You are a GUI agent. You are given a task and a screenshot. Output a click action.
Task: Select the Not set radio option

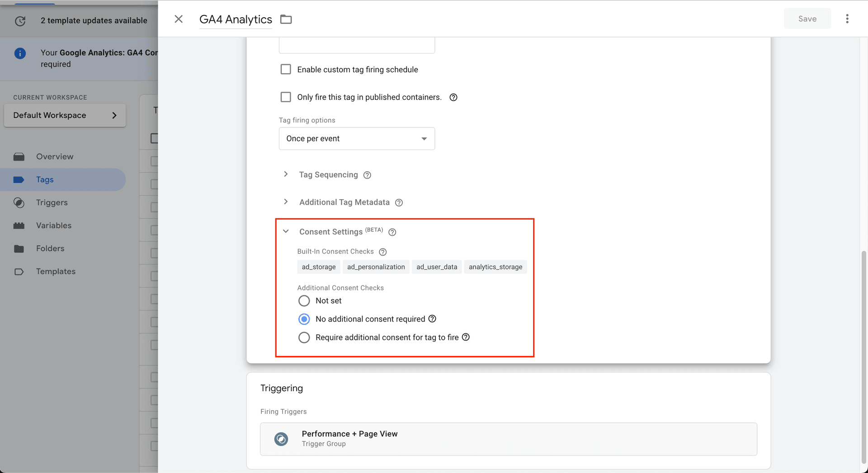304,301
